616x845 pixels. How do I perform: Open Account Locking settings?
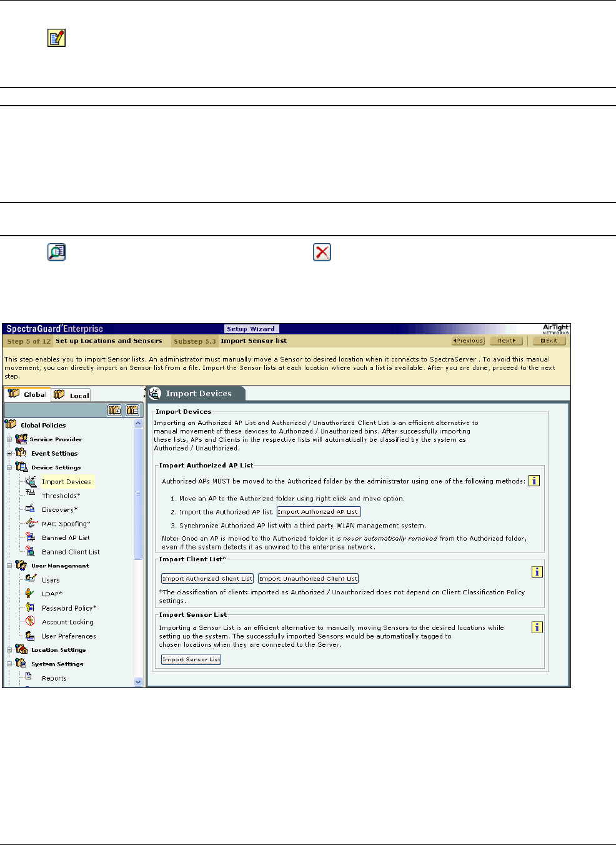pyautogui.click(x=67, y=622)
